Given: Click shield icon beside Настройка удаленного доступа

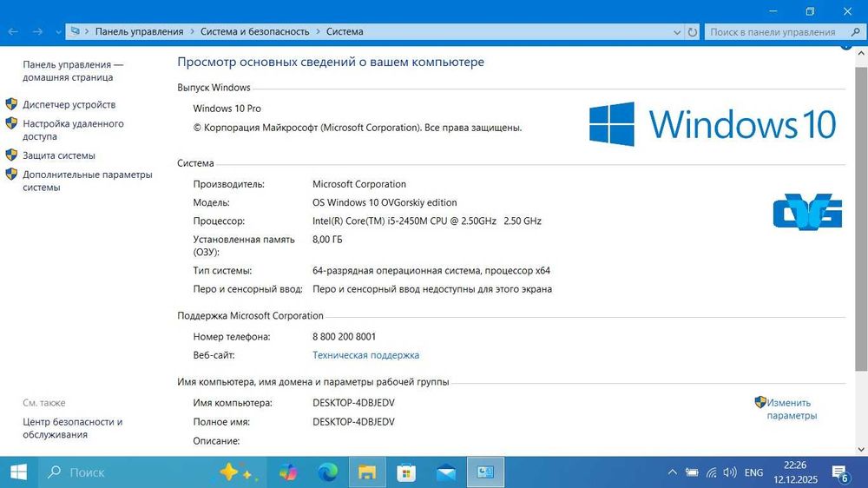Looking at the screenshot, I should (x=11, y=123).
